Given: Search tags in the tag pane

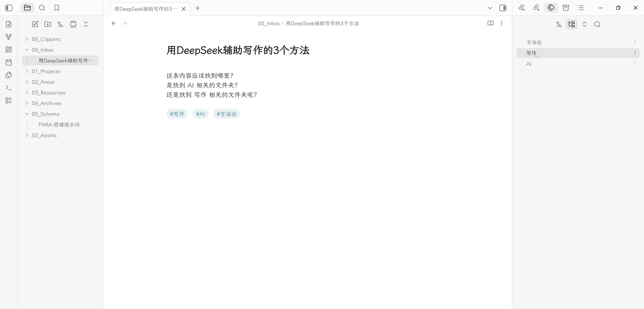Looking at the screenshot, I should coord(597,24).
